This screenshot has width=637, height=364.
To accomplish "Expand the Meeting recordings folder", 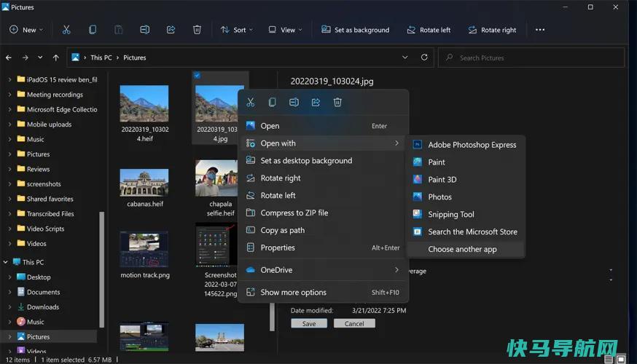I will 9,95.
